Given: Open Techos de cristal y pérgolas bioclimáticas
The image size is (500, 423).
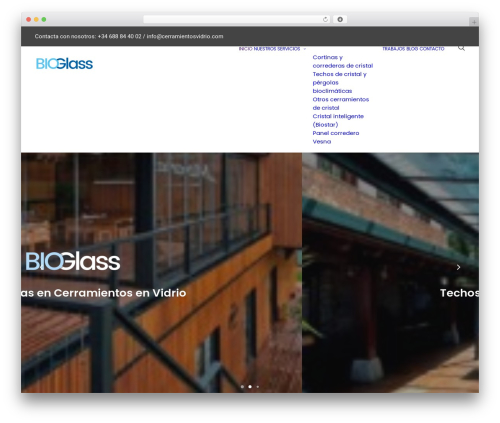Looking at the screenshot, I should click(x=339, y=83).
